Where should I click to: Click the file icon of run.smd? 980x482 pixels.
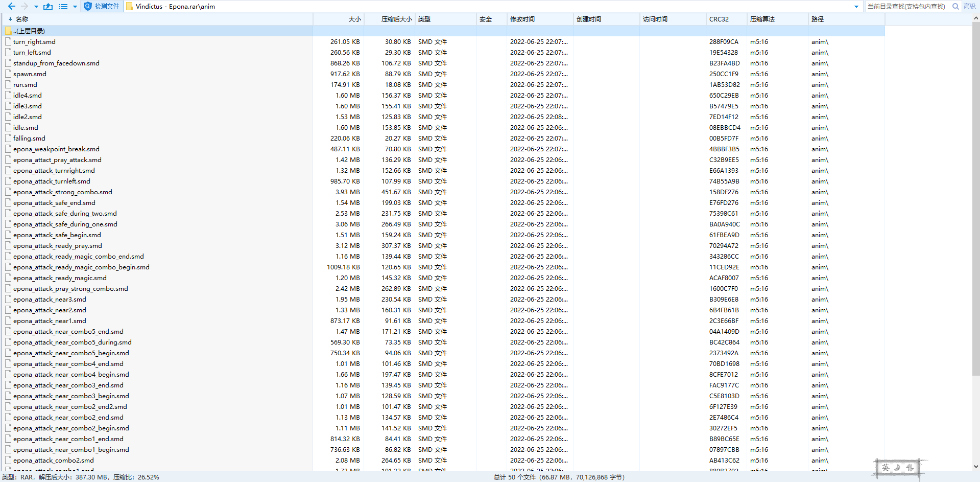[x=8, y=85]
